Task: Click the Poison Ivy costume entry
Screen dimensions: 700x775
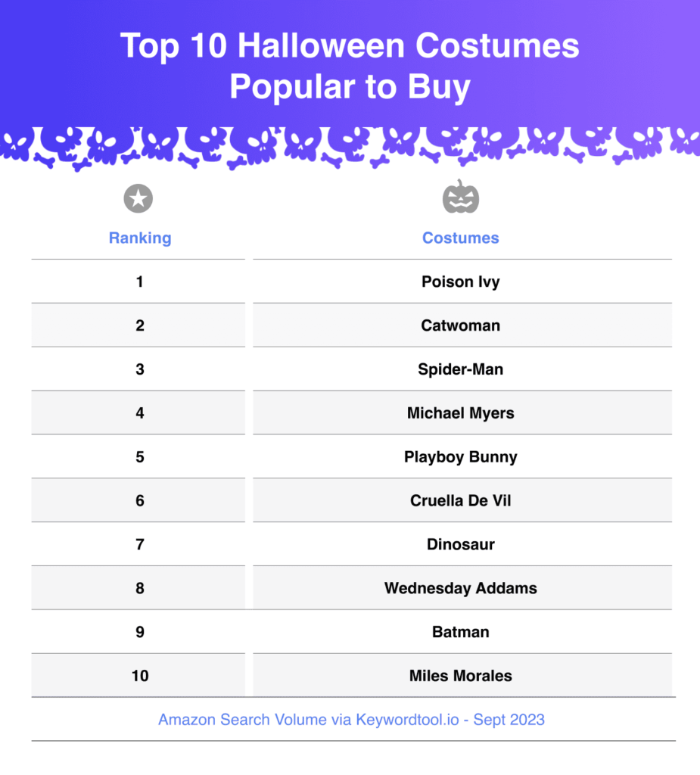Action: 461,282
